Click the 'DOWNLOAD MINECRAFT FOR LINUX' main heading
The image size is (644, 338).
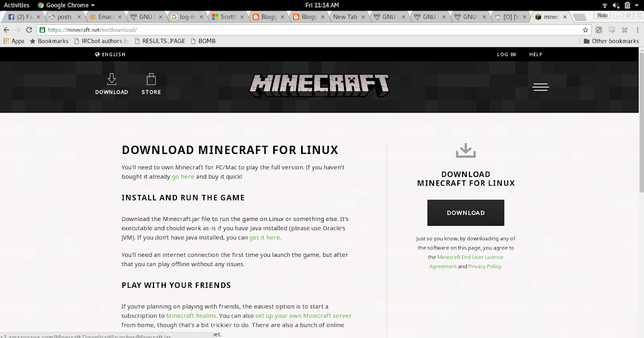coord(230,150)
